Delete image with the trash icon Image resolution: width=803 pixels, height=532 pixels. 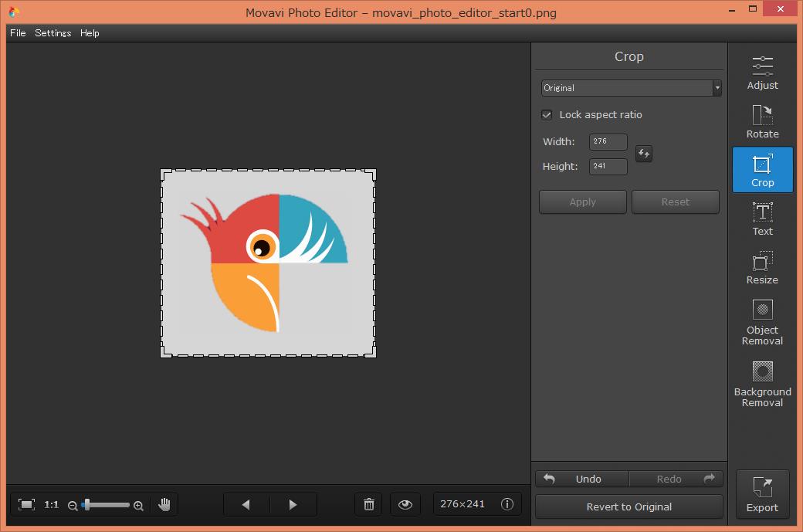click(x=369, y=504)
